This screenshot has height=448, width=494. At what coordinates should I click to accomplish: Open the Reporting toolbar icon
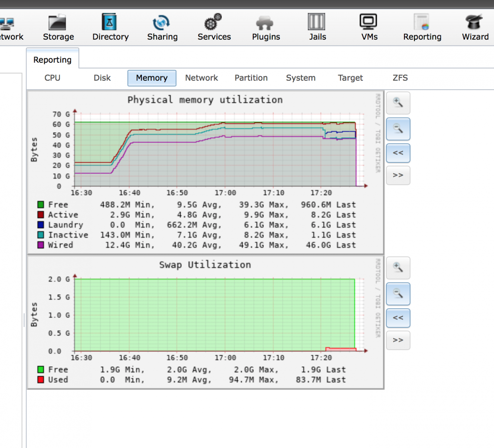[x=422, y=27]
